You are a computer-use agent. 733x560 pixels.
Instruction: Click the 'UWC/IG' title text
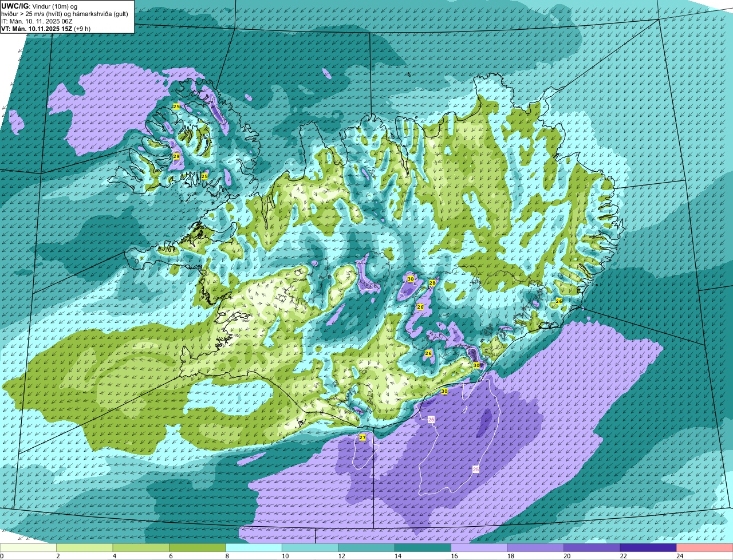[x=14, y=6]
